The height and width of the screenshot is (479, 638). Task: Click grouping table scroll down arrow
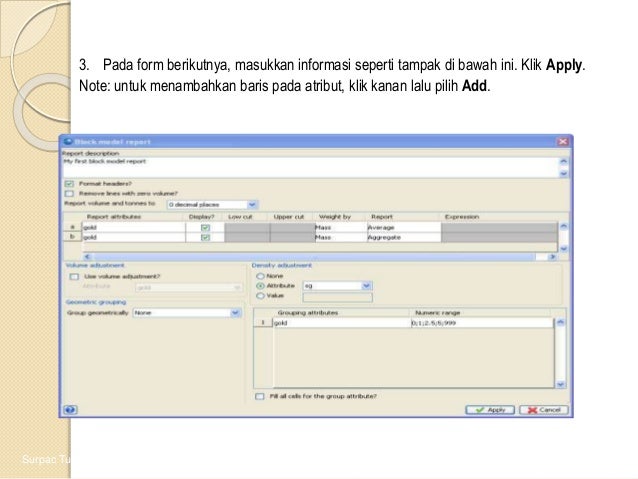click(560, 384)
